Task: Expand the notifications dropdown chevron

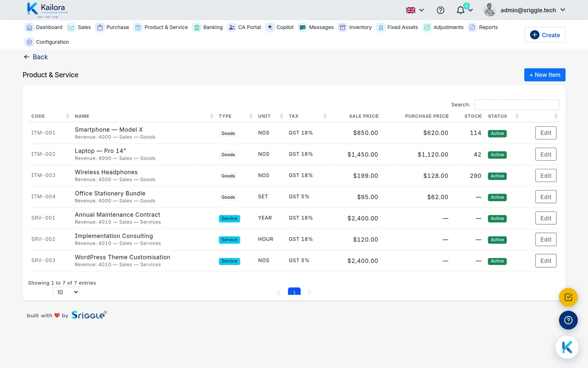Action: coord(470,10)
